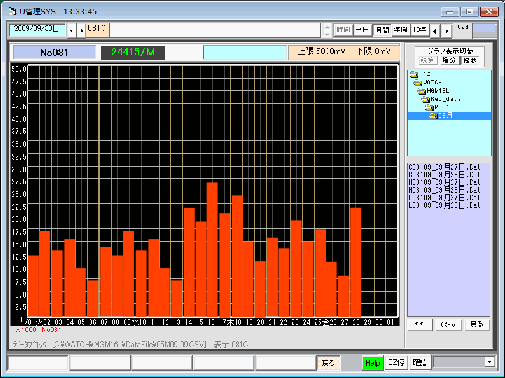This screenshot has width=505, height=378.
Task: Select the first .dat file in the list
Action: pyautogui.click(x=444, y=167)
